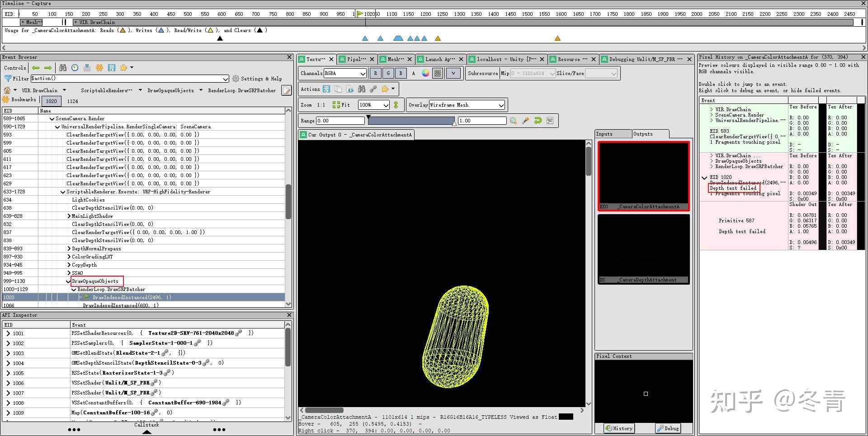Image resolution: width=868 pixels, height=436 pixels.
Task: Click the Filter funnel icon
Action: coord(8,79)
